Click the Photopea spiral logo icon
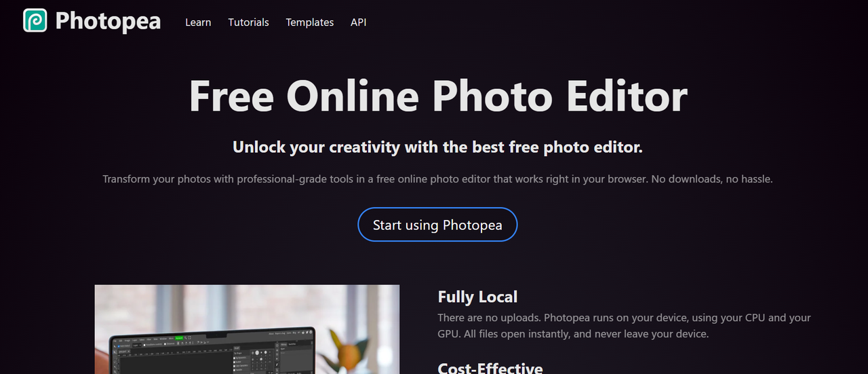868x374 pixels. coord(35,21)
